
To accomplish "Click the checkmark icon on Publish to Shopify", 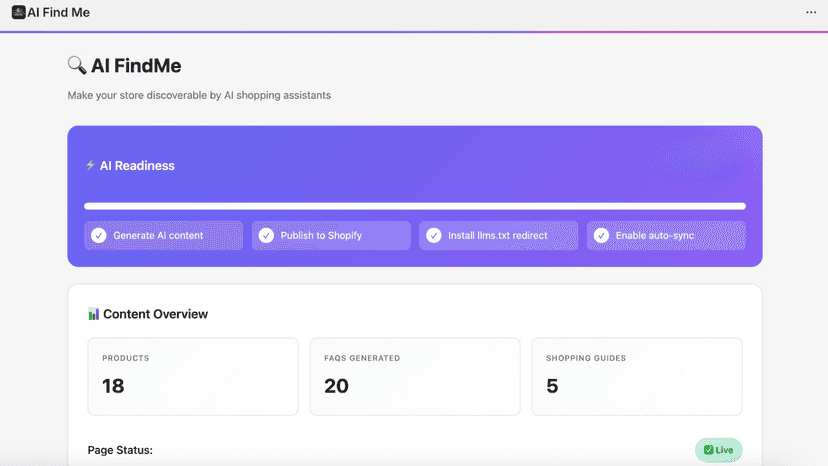I will 266,236.
